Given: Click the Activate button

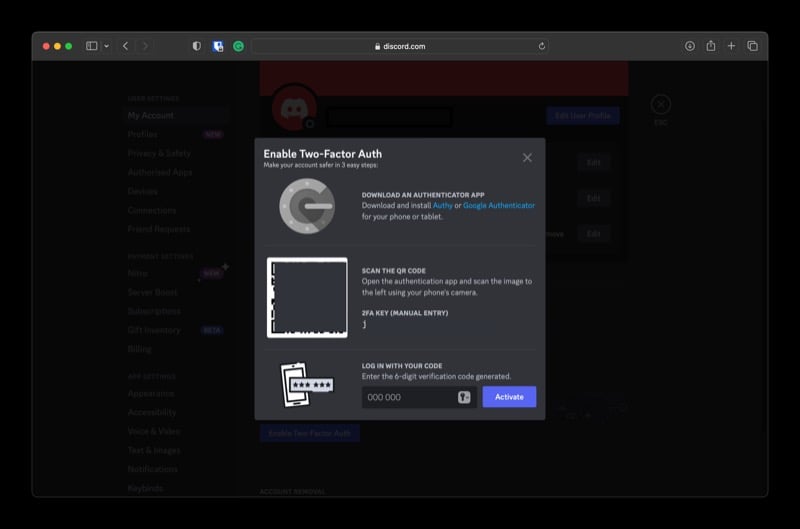Looking at the screenshot, I should click(509, 397).
